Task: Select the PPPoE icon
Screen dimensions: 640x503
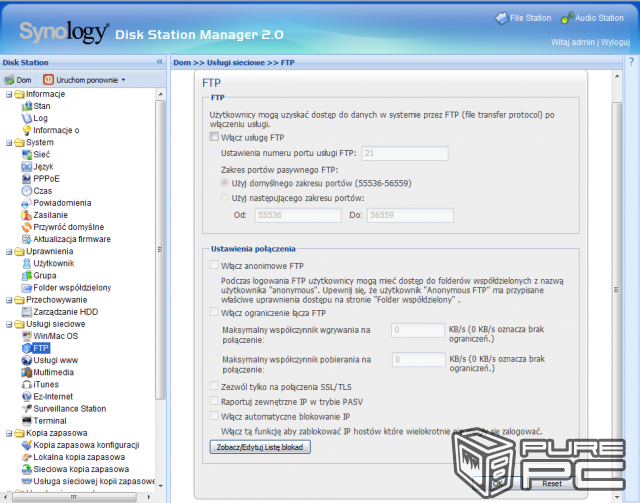Action: 27,179
